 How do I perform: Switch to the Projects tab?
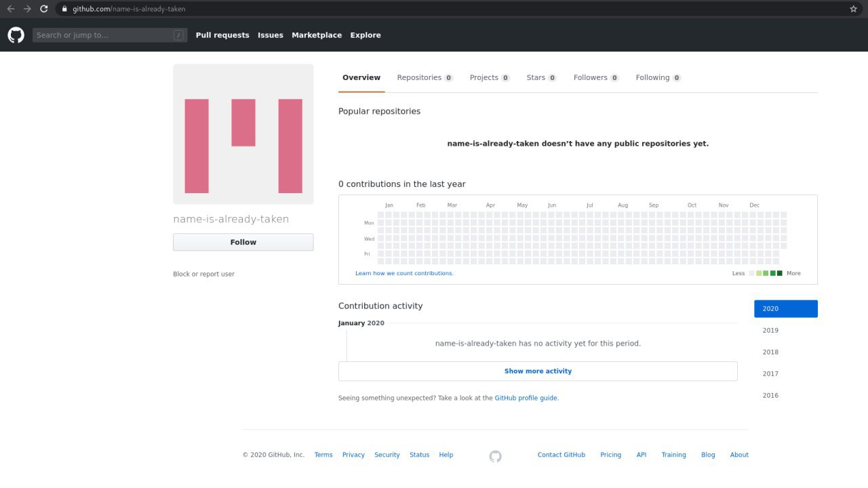[490, 78]
